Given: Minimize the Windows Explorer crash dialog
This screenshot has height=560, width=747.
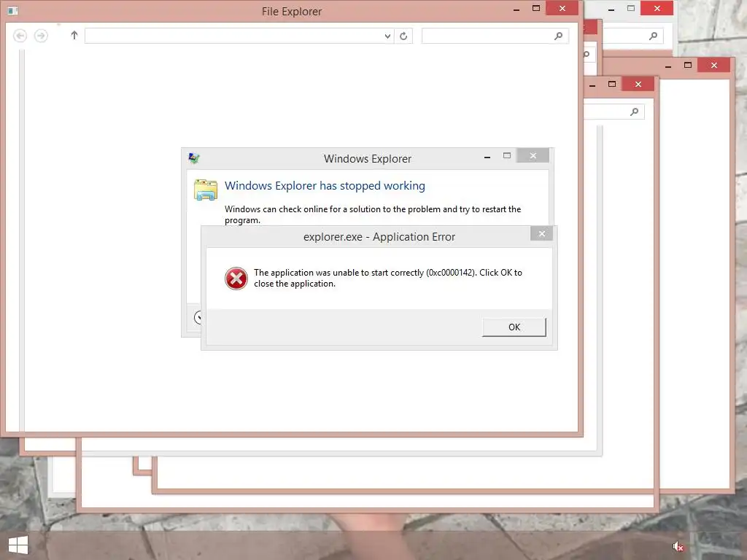Looking at the screenshot, I should 487,157.
